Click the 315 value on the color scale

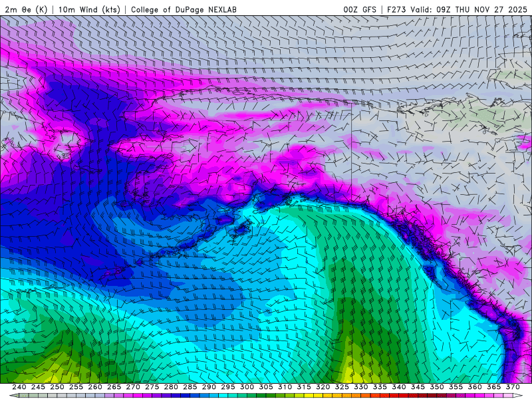304,387
